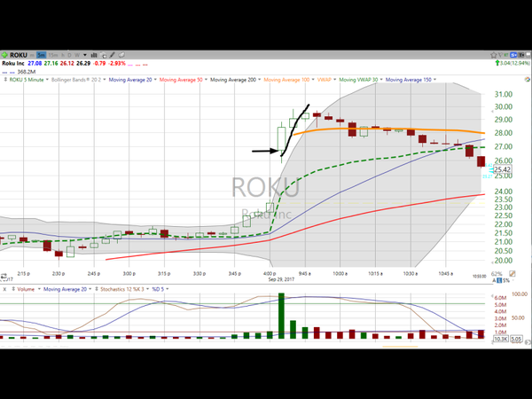
Task: Click the A scale option below 62%
Action: [x=495, y=280]
